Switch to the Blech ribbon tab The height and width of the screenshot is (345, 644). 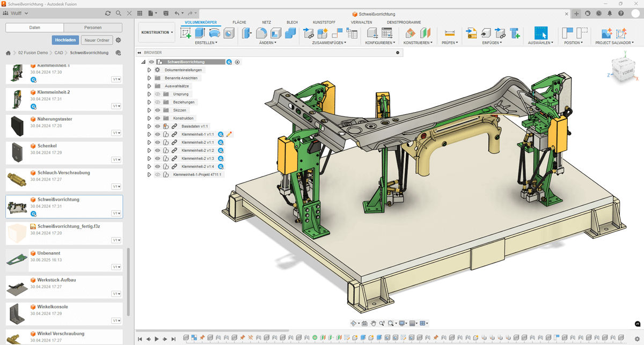pos(292,23)
